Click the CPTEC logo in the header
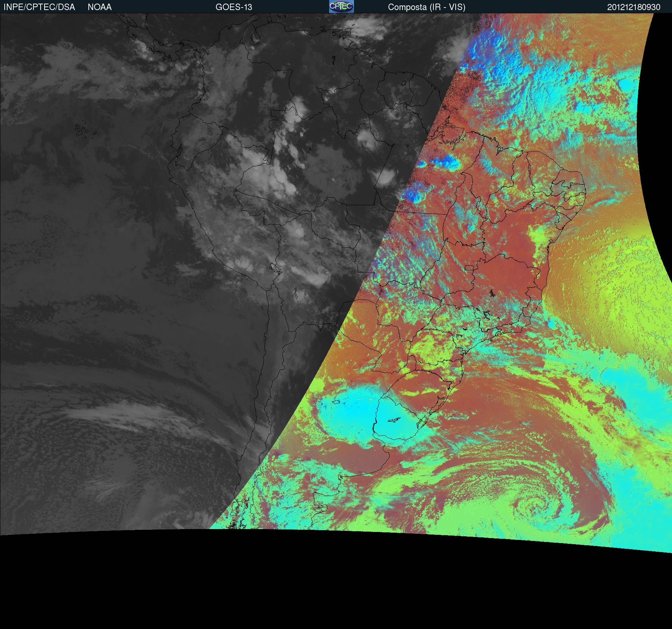The image size is (672, 629). [341, 6]
